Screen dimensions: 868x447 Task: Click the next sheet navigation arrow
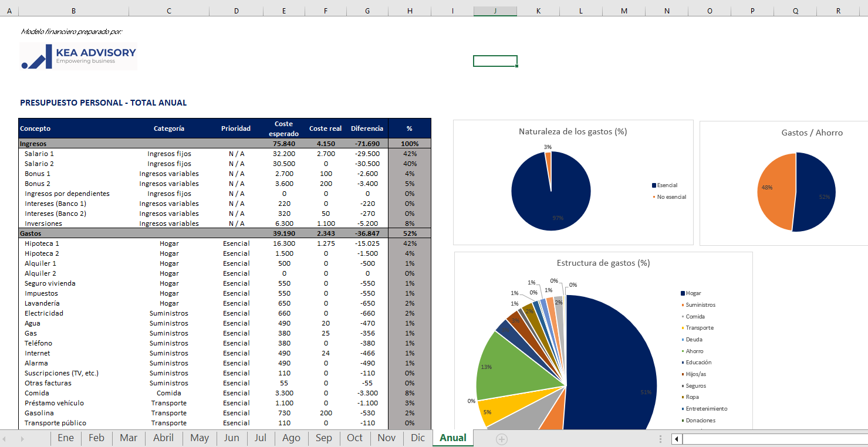(22, 439)
